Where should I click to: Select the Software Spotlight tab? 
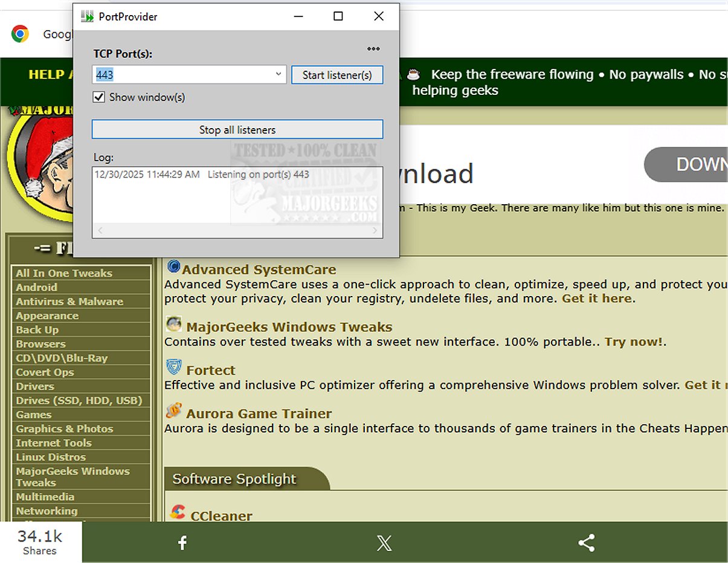point(246,479)
